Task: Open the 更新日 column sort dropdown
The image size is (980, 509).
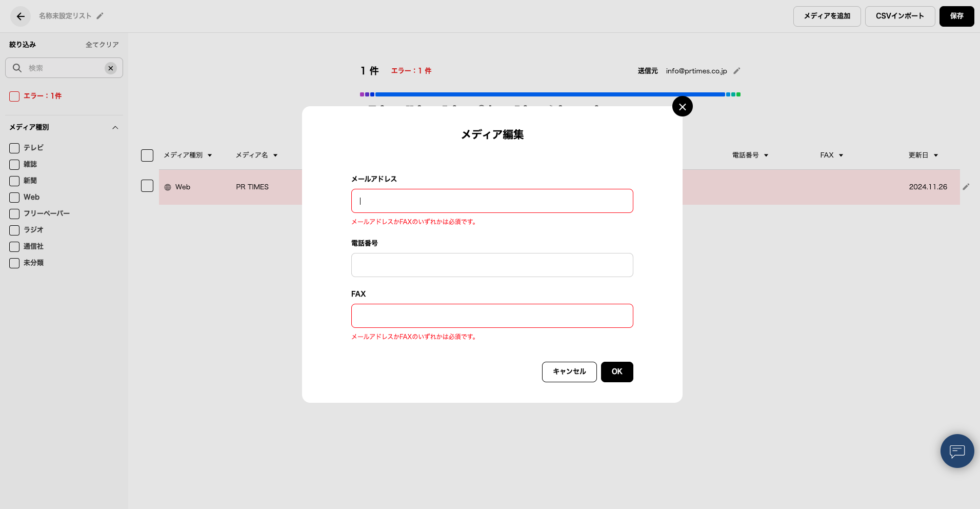Action: (x=936, y=155)
